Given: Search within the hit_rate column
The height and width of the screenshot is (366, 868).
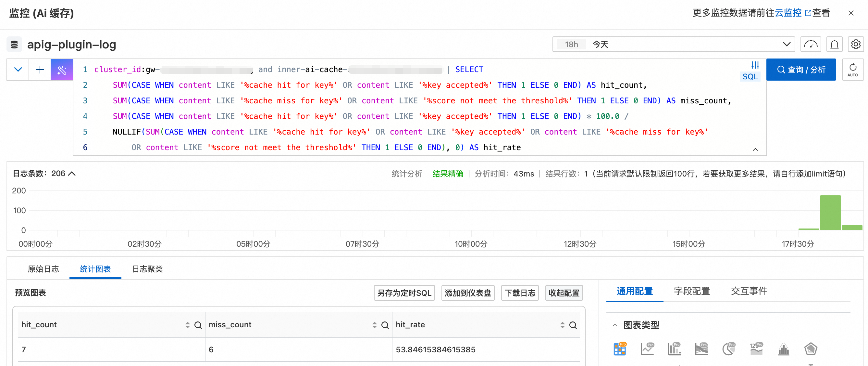Looking at the screenshot, I should (573, 325).
